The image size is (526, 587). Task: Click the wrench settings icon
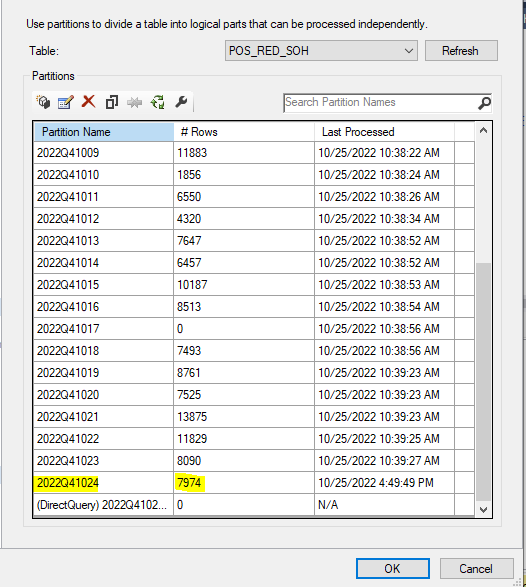pos(181,102)
